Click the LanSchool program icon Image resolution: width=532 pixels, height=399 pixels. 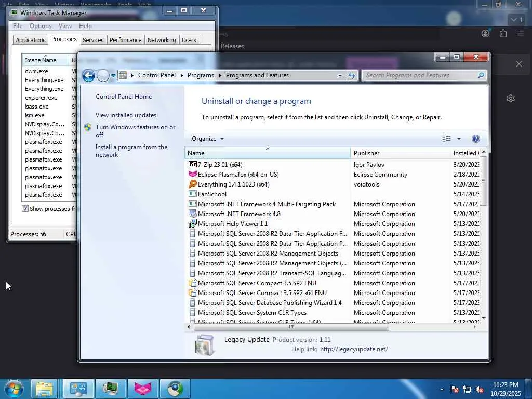click(x=192, y=194)
